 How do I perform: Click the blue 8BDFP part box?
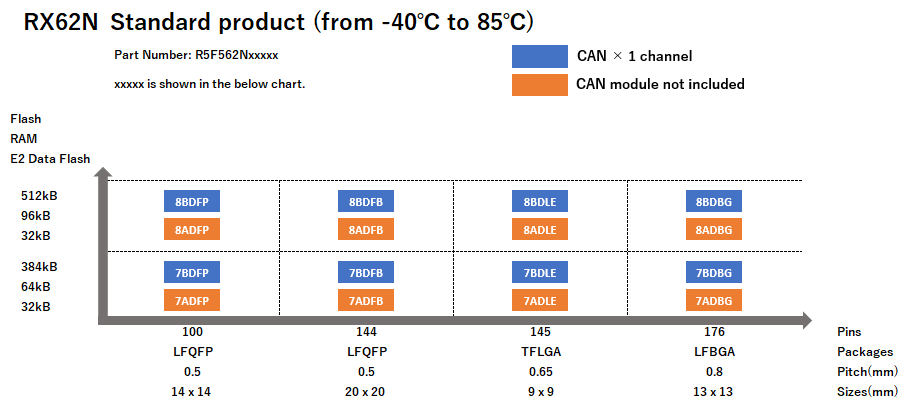click(191, 201)
